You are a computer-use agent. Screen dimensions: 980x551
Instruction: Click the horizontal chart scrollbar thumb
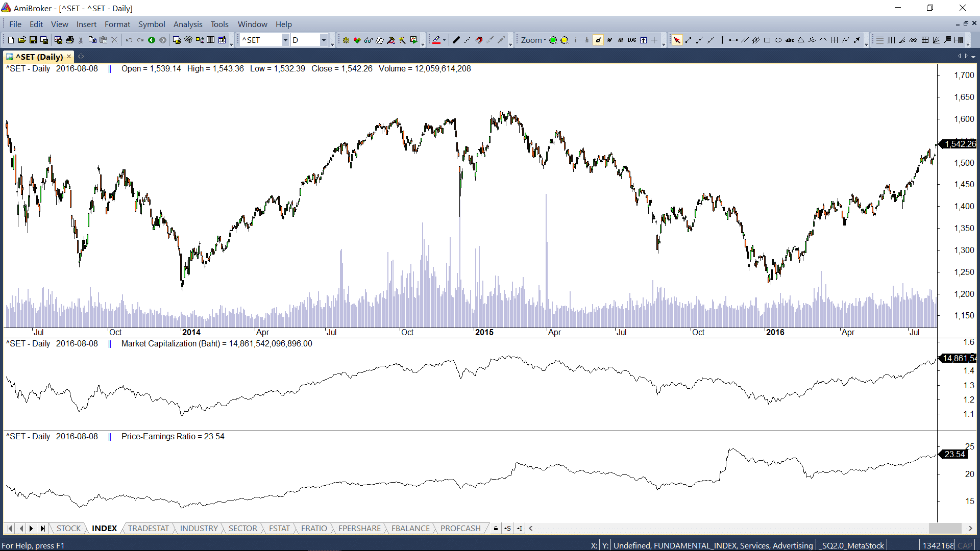point(945,528)
